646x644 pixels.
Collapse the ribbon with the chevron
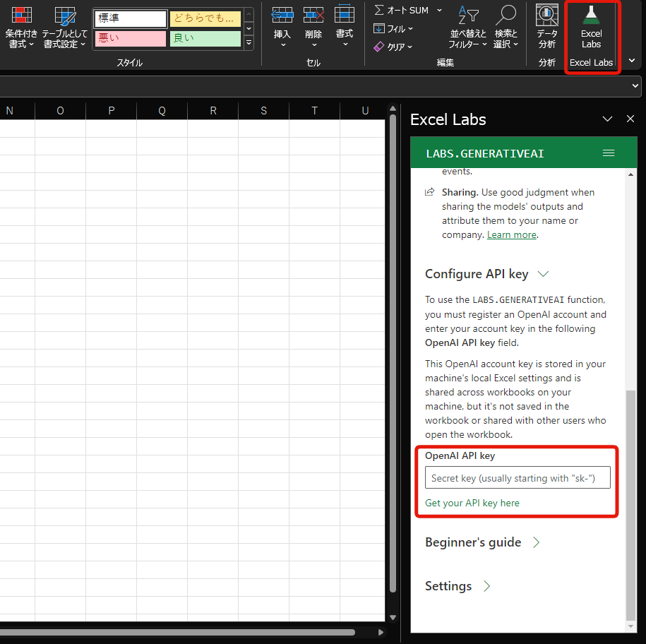[x=632, y=61]
